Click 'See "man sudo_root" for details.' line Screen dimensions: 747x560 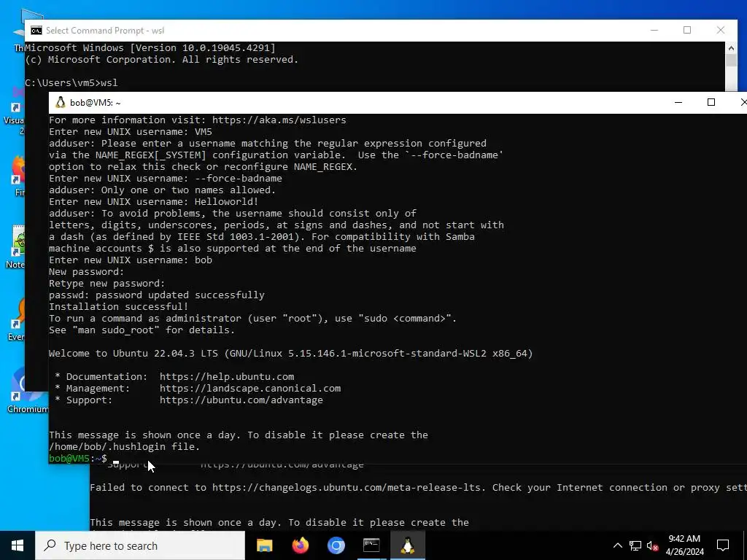[142, 330]
